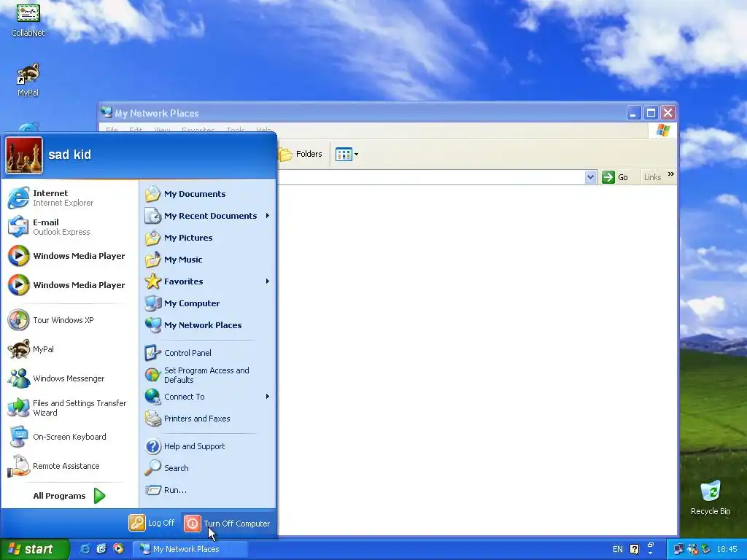The image size is (747, 560).
Task: Open Printers and Faxes
Action: tap(208, 419)
